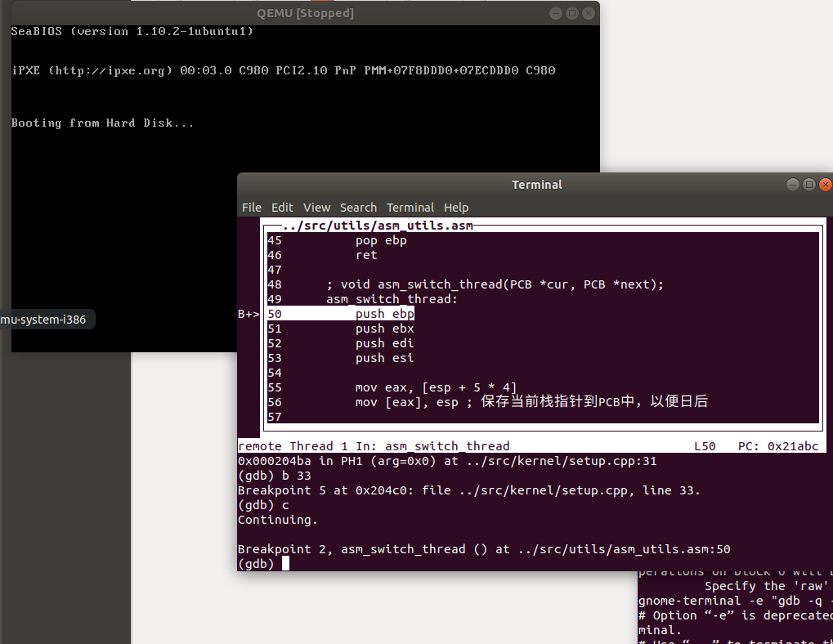
Task: Open the Help menu
Action: coord(455,207)
